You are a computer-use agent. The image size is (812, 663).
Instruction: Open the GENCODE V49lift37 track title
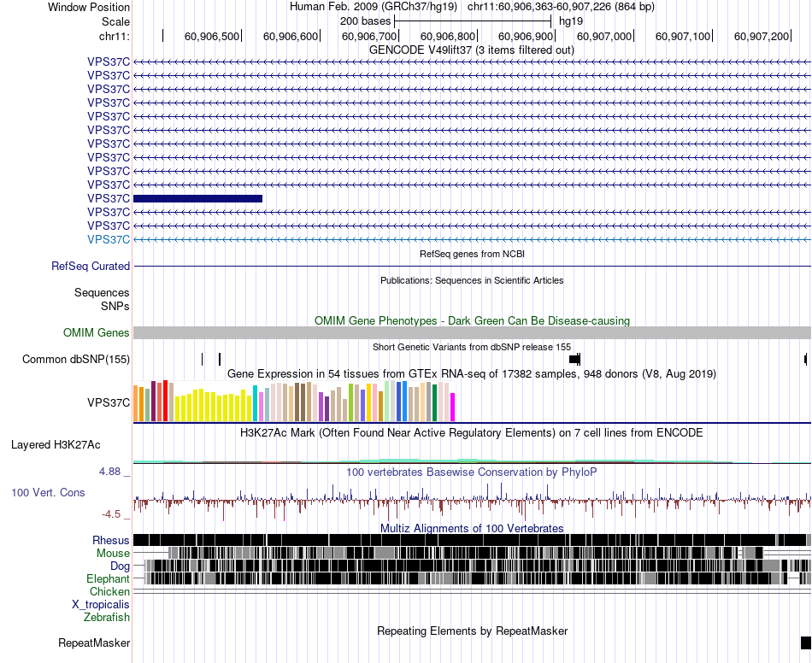(472, 50)
